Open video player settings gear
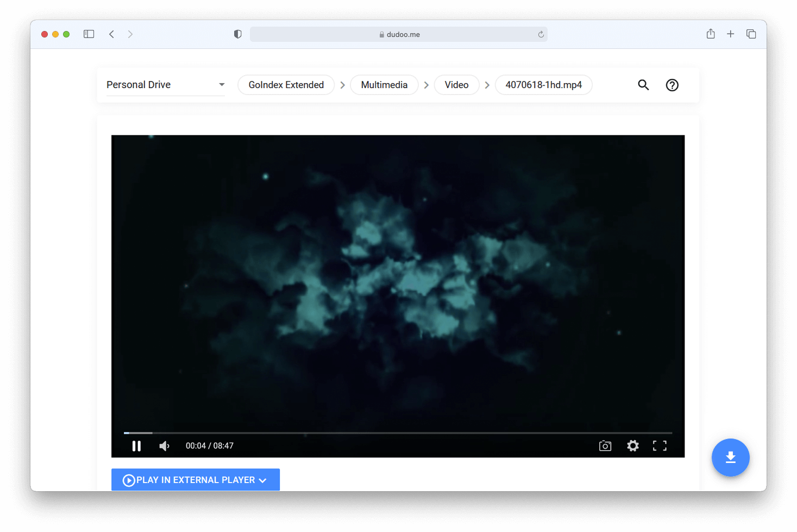Image resolution: width=797 pixels, height=532 pixels. click(x=632, y=446)
